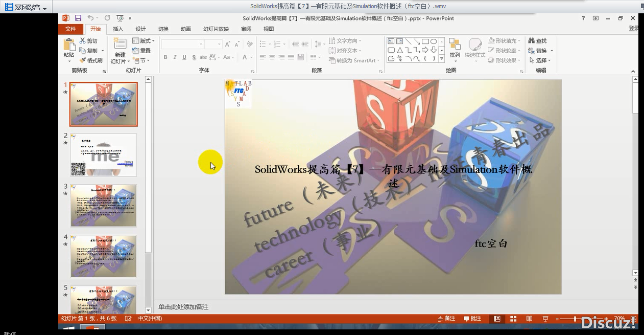Image resolution: width=644 pixels, height=335 pixels.
Task: Click the Save icon in quick access toolbar
Action: click(x=78, y=18)
